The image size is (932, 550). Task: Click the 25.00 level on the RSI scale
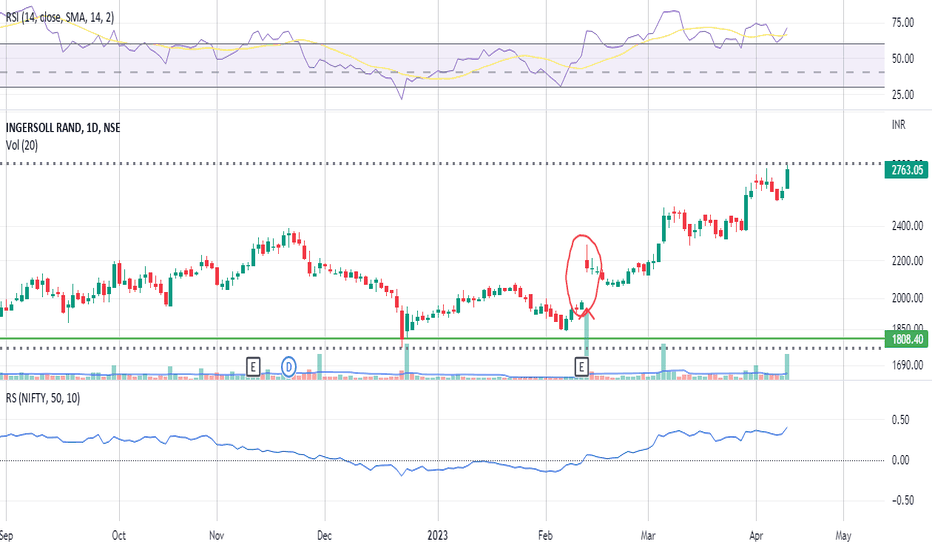click(x=902, y=95)
